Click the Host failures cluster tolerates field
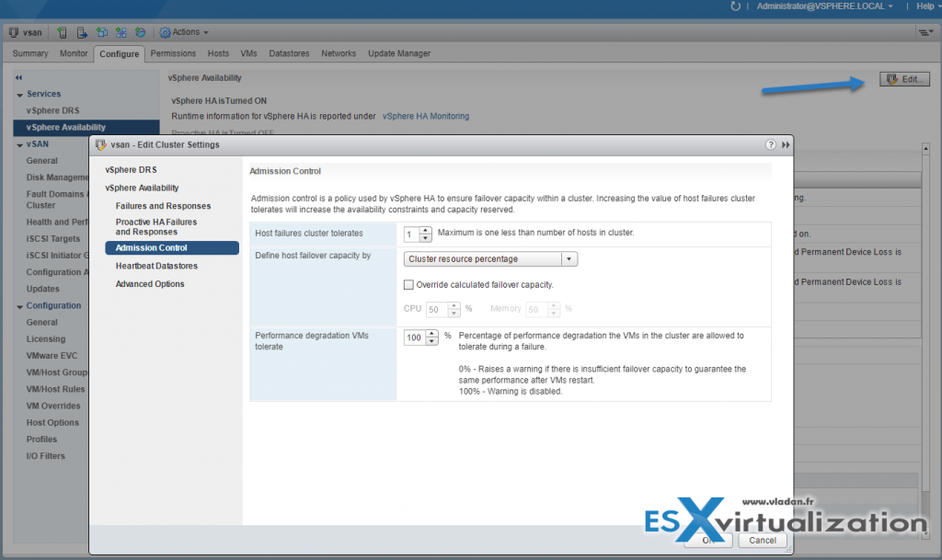942x560 pixels. pyautogui.click(x=411, y=234)
